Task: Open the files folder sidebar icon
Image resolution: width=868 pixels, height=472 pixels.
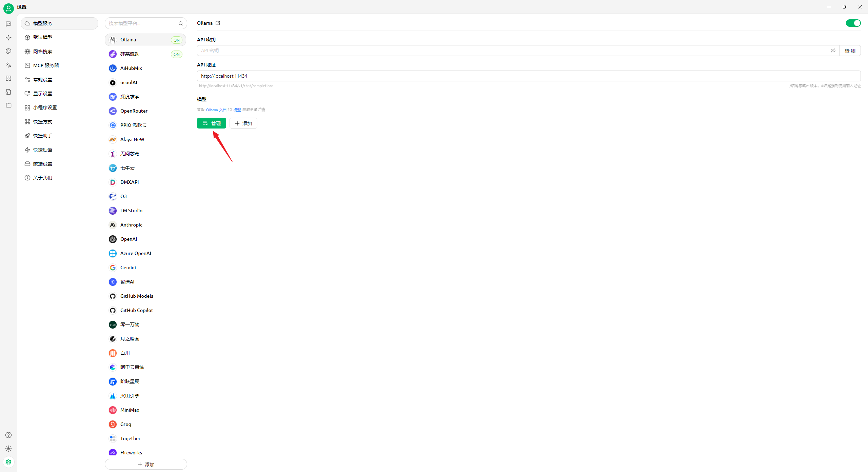Action: tap(8, 105)
